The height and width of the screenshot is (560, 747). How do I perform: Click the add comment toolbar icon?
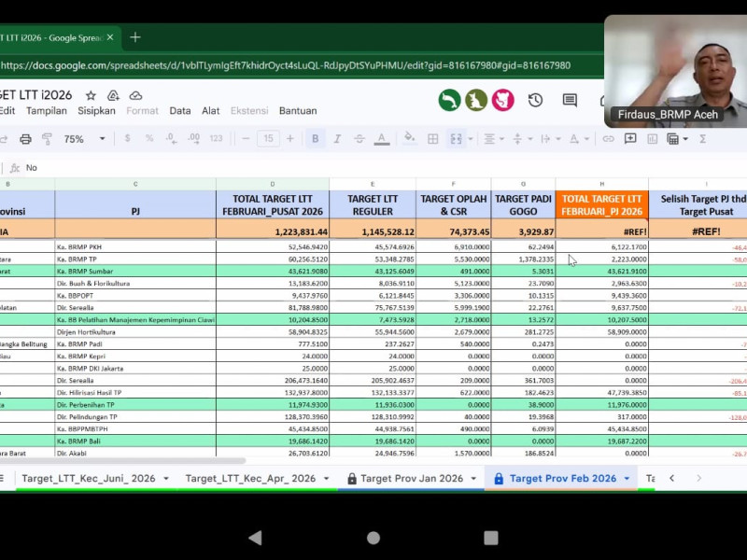click(630, 139)
